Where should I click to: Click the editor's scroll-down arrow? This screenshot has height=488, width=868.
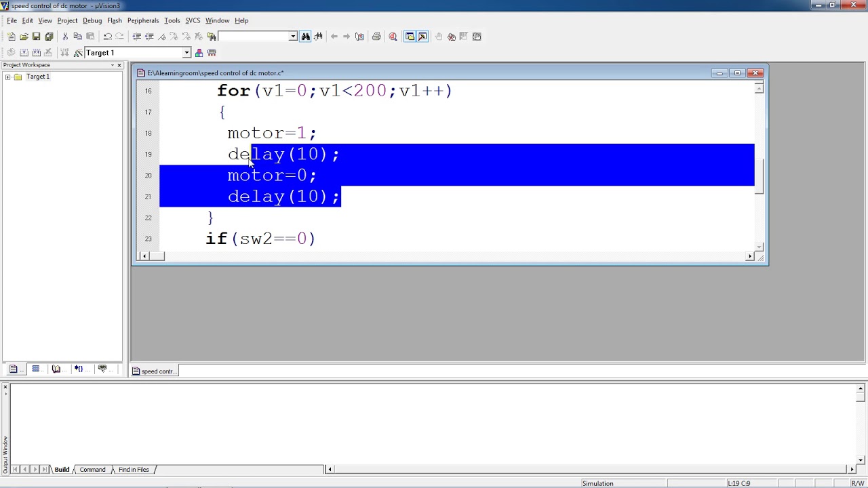[759, 247]
